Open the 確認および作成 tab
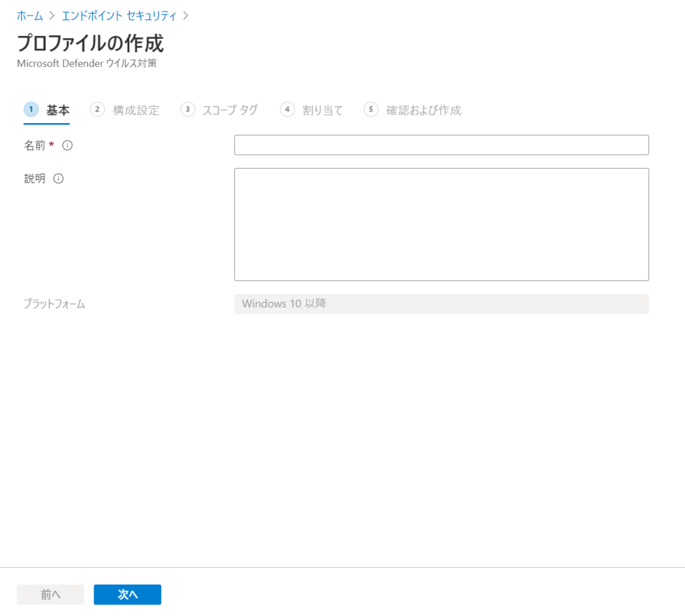 pyautogui.click(x=412, y=110)
